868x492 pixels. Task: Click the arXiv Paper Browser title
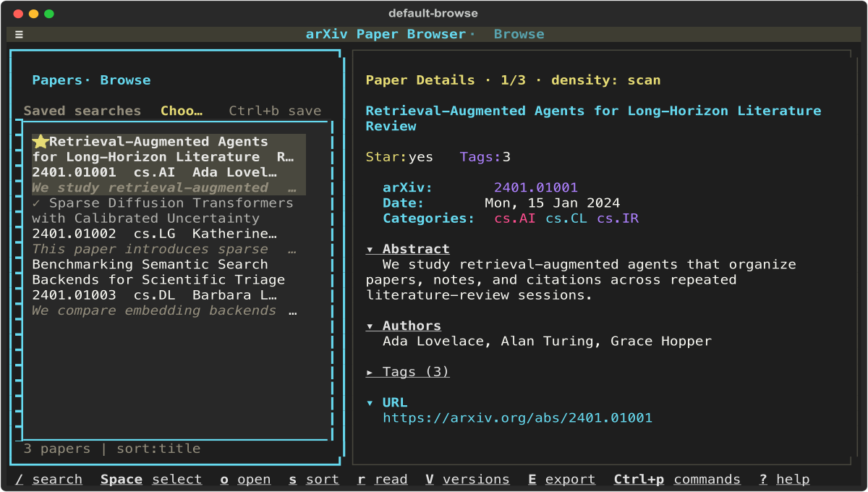click(x=386, y=34)
